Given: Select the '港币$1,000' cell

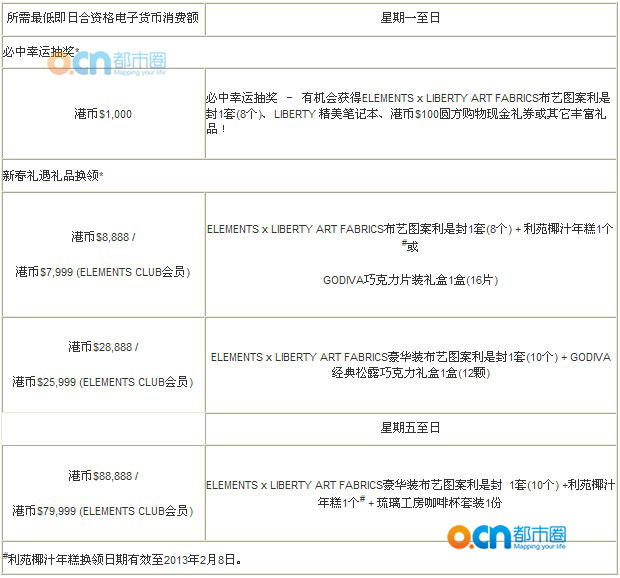Looking at the screenshot, I should pos(103,114).
